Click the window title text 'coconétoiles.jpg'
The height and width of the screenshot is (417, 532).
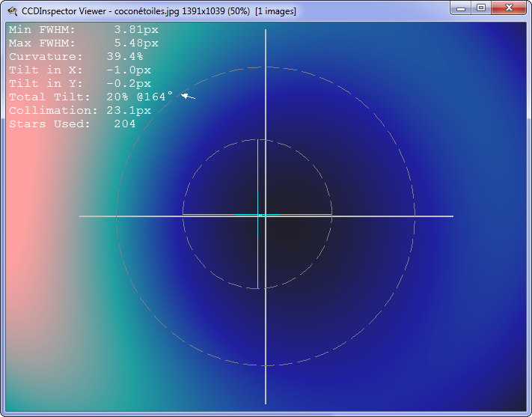[x=147, y=11]
